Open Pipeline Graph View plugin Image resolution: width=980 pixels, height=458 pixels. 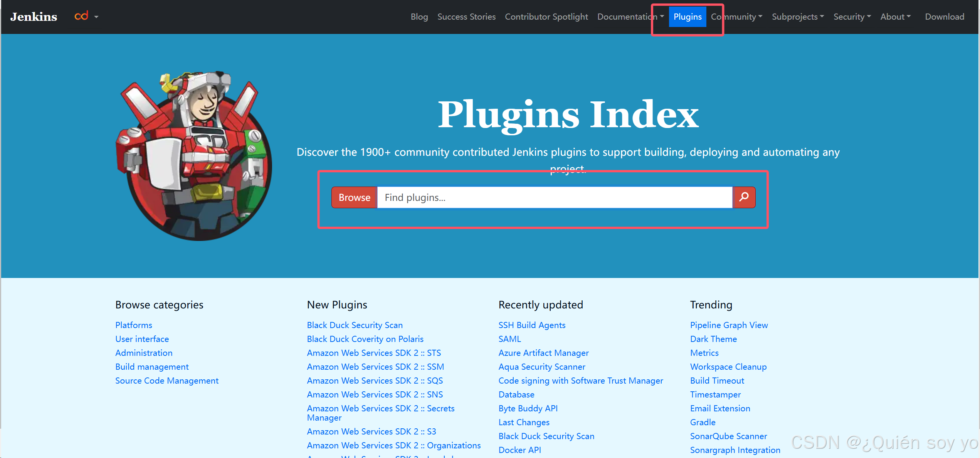click(729, 325)
